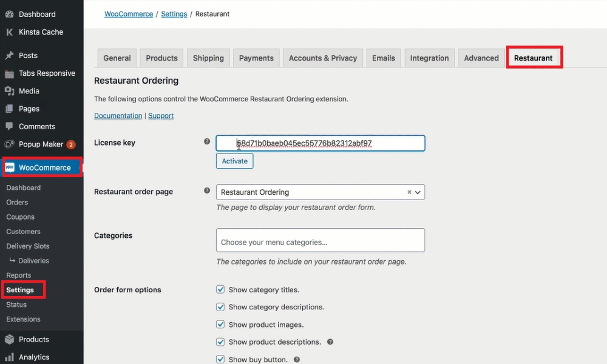Click help icon beside Show buy button

297,360
